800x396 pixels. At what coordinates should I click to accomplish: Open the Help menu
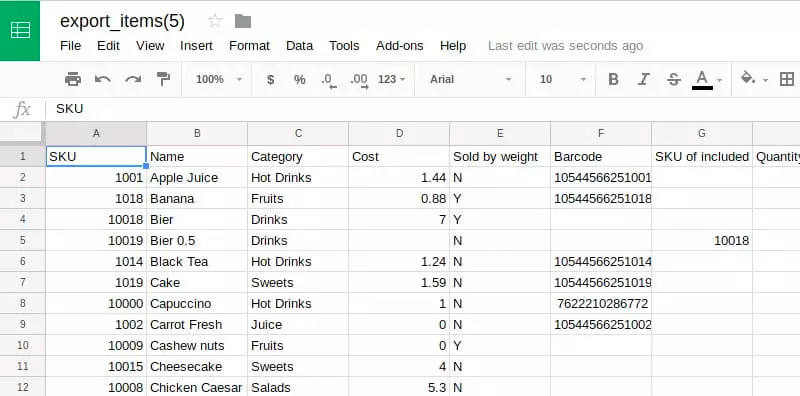453,46
